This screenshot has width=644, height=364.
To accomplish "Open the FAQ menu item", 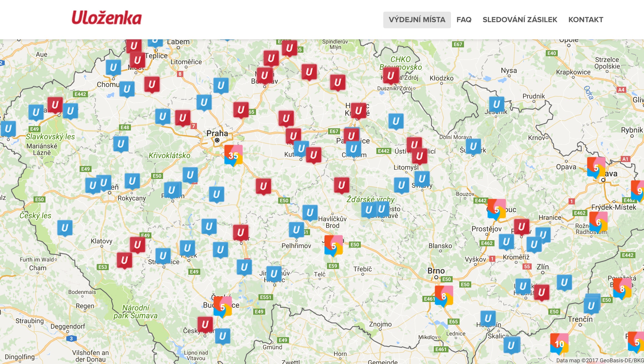I will click(464, 20).
